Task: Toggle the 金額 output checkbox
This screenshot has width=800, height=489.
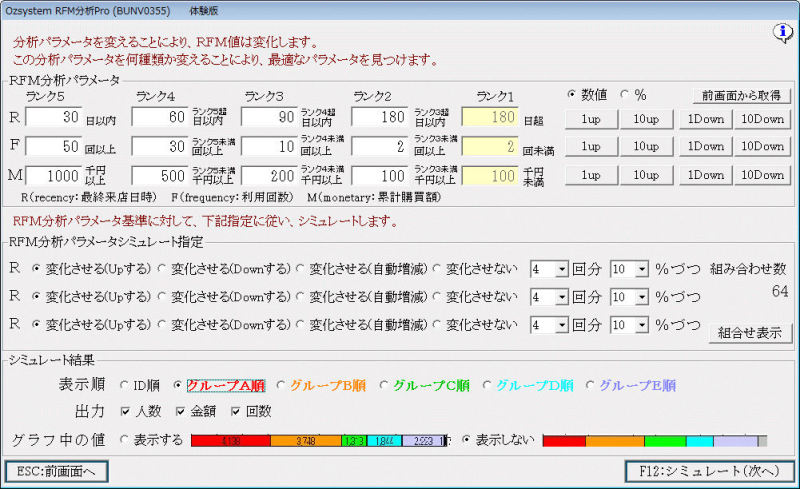Action: coord(181,411)
